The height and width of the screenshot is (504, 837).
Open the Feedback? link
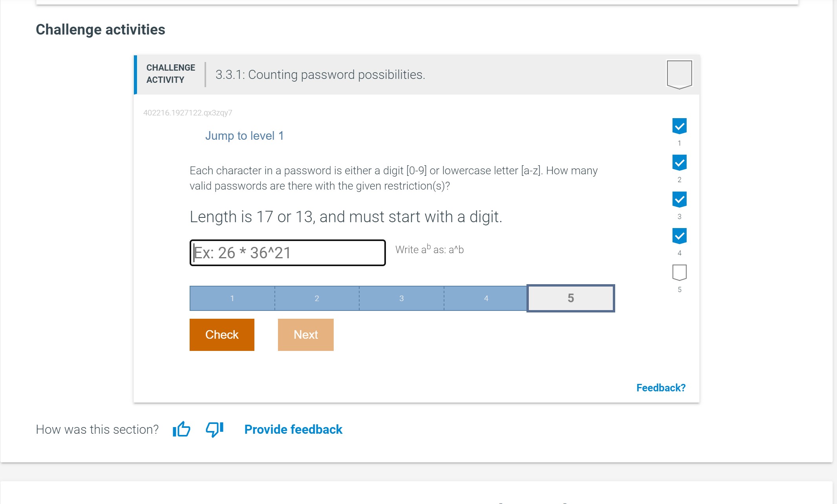661,388
